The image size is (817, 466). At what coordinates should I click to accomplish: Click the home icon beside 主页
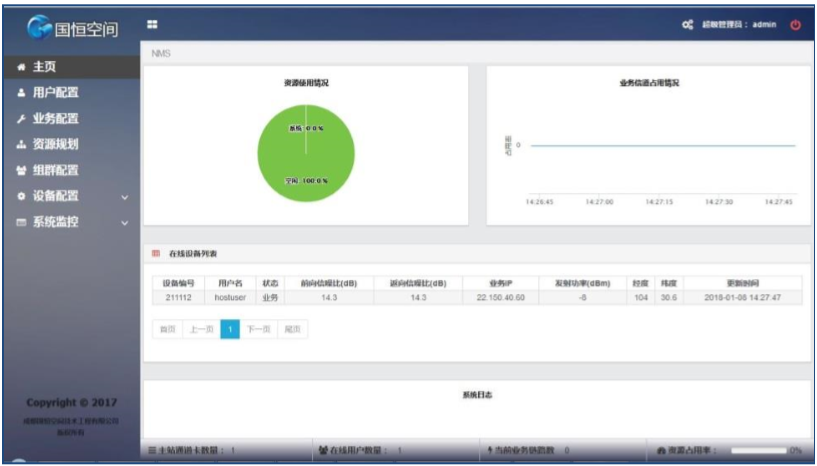21,67
